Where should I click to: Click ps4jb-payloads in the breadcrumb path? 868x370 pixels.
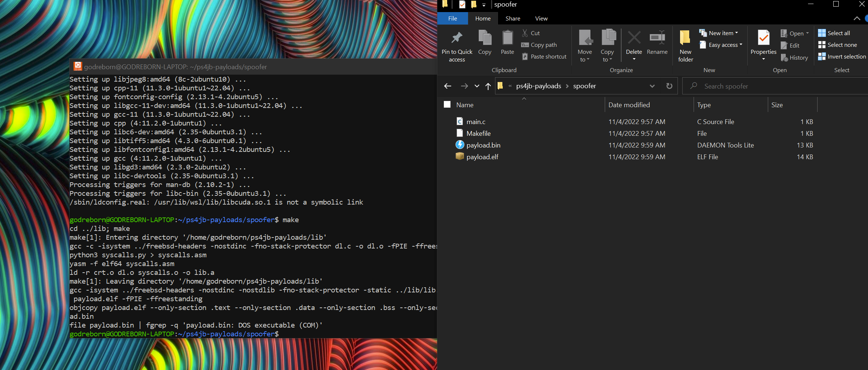coord(539,86)
